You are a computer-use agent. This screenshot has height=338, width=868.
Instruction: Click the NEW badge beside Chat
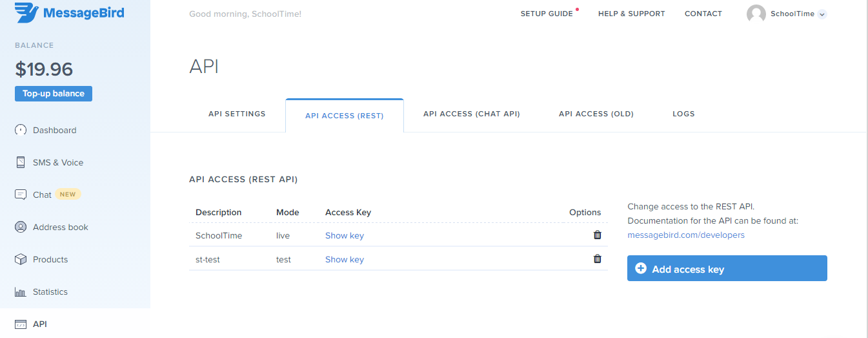pos(68,194)
